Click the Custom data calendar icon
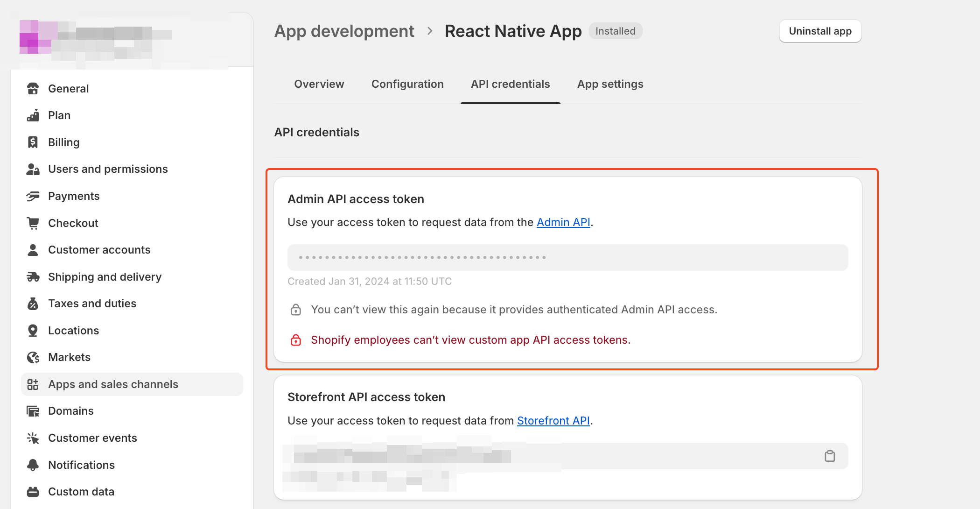This screenshot has height=509, width=980. point(33,491)
